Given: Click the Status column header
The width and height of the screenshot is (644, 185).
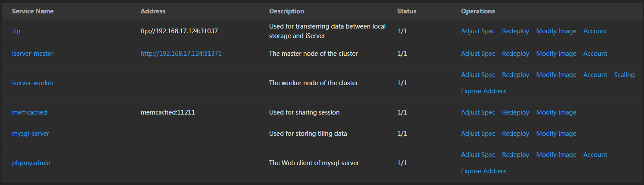Looking at the screenshot, I should (407, 11).
